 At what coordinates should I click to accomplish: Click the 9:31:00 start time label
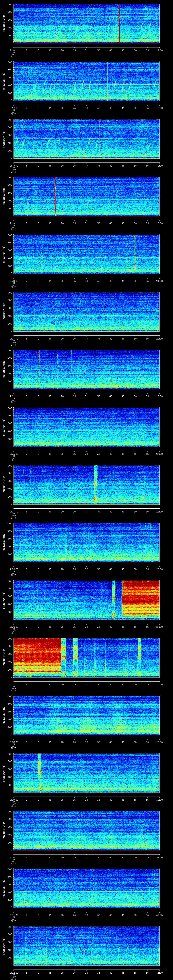(14, 915)
